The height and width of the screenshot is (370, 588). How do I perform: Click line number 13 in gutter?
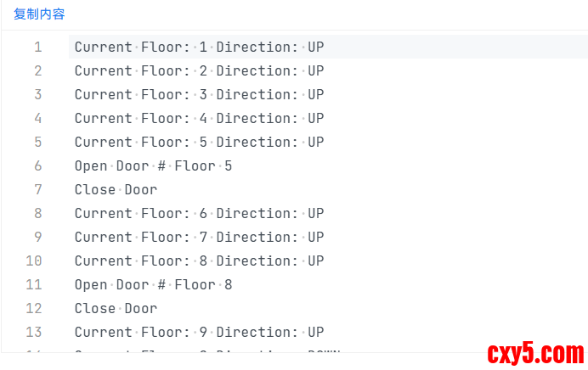pos(34,332)
